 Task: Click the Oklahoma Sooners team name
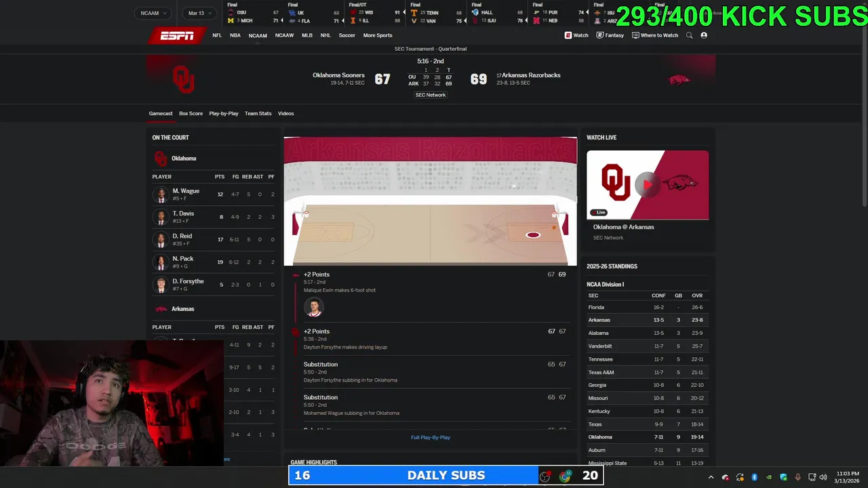(338, 75)
